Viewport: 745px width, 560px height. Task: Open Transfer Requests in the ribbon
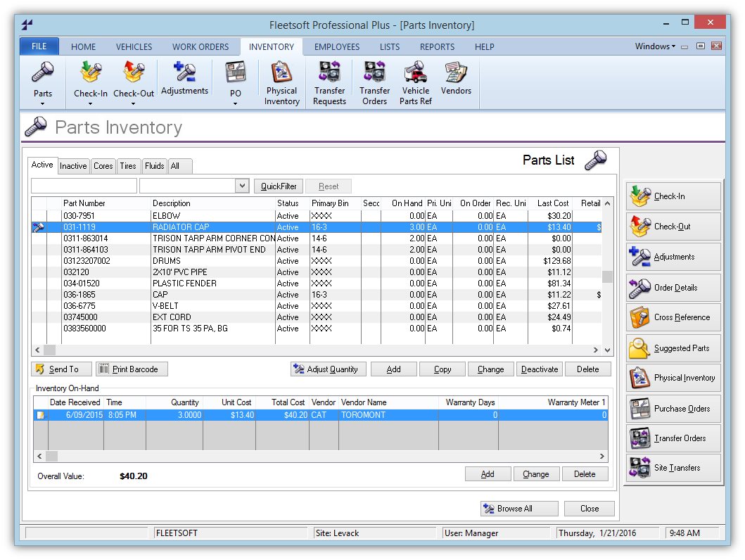(329, 83)
